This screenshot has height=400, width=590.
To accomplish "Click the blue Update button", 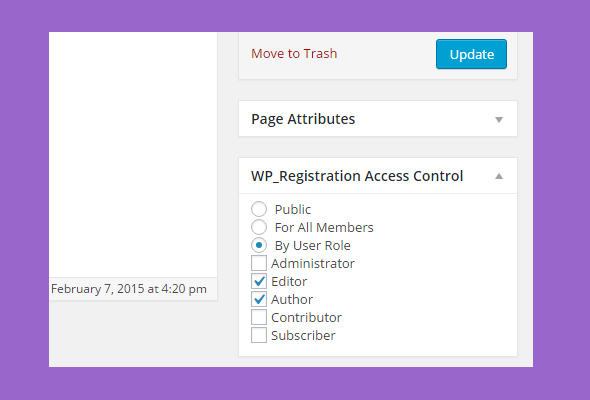I will click(x=471, y=54).
